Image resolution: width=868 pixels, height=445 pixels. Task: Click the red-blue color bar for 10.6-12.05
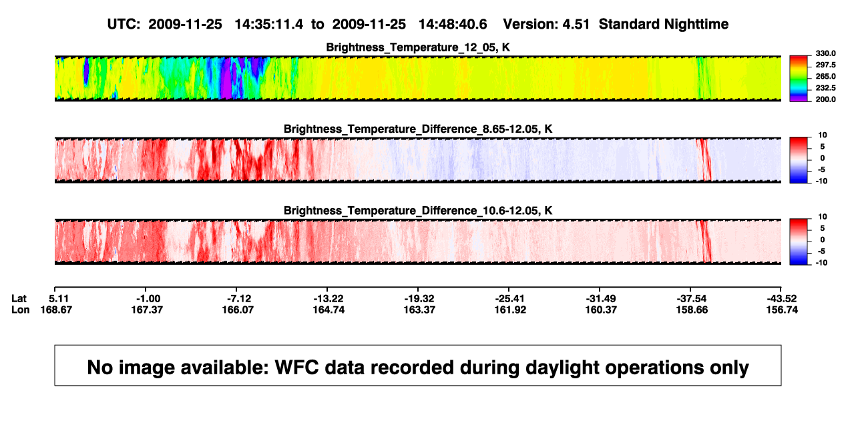pyautogui.click(x=799, y=241)
